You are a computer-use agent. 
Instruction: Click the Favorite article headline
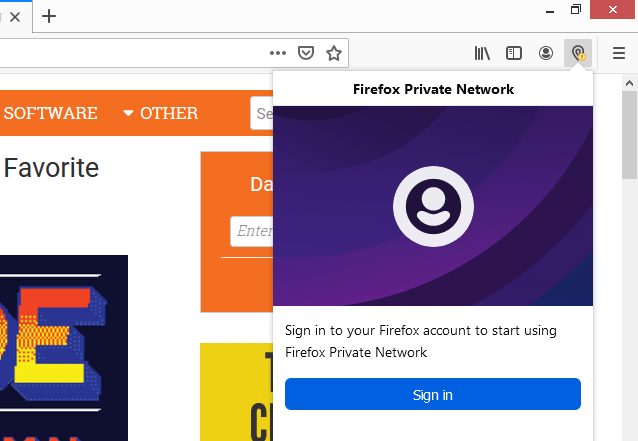[x=51, y=167]
